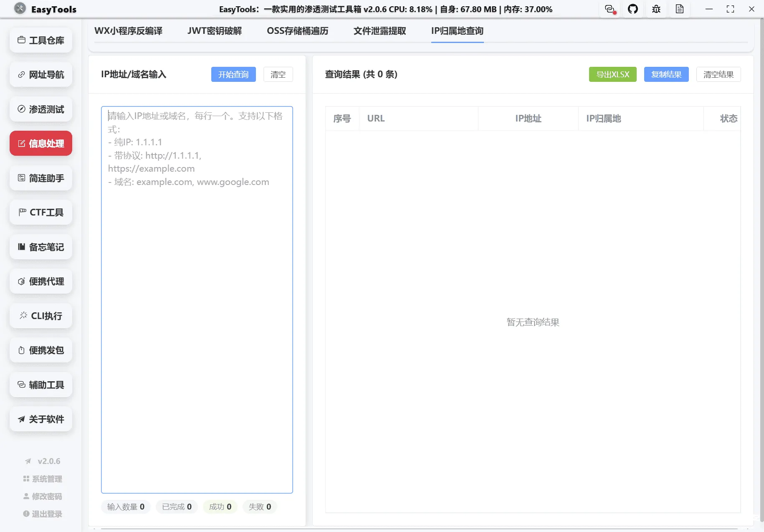This screenshot has width=764, height=532.
Task: Switch to the WX小程序反编译 tab
Action: pos(129,30)
